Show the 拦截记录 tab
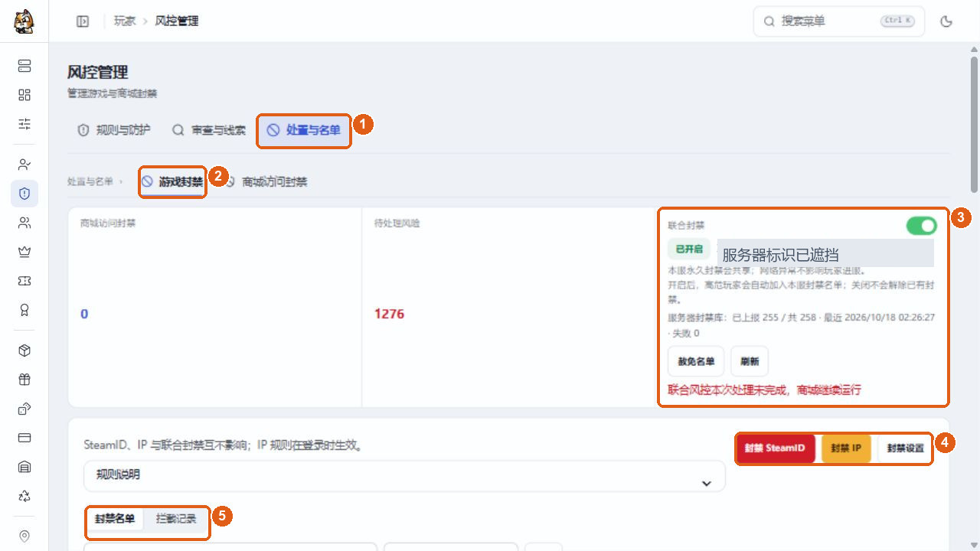The image size is (980, 551). tap(176, 519)
